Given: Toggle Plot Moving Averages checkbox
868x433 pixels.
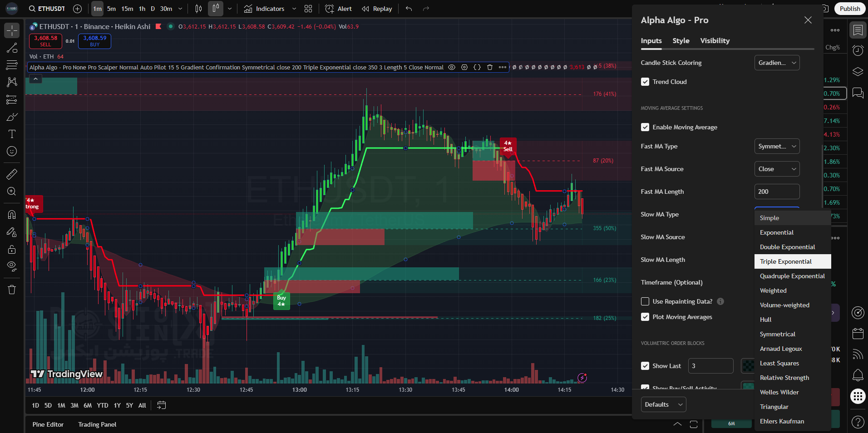Looking at the screenshot, I should click(645, 317).
